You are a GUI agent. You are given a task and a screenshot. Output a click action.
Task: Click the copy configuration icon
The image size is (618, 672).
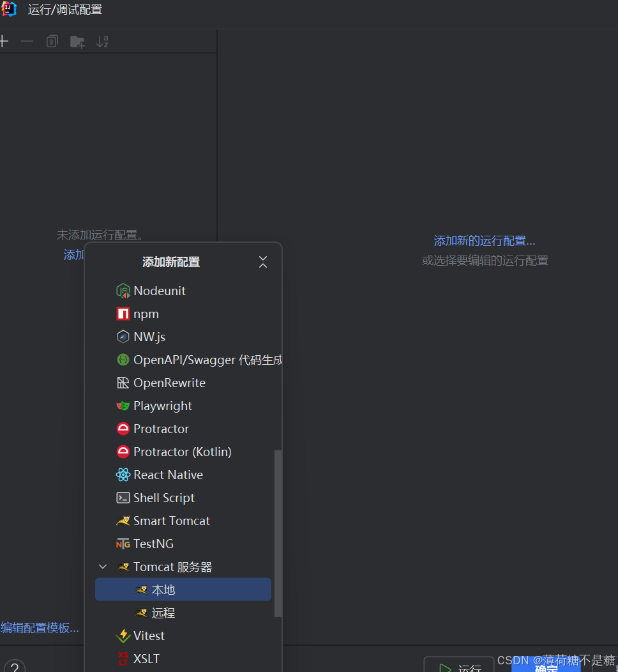[52, 41]
